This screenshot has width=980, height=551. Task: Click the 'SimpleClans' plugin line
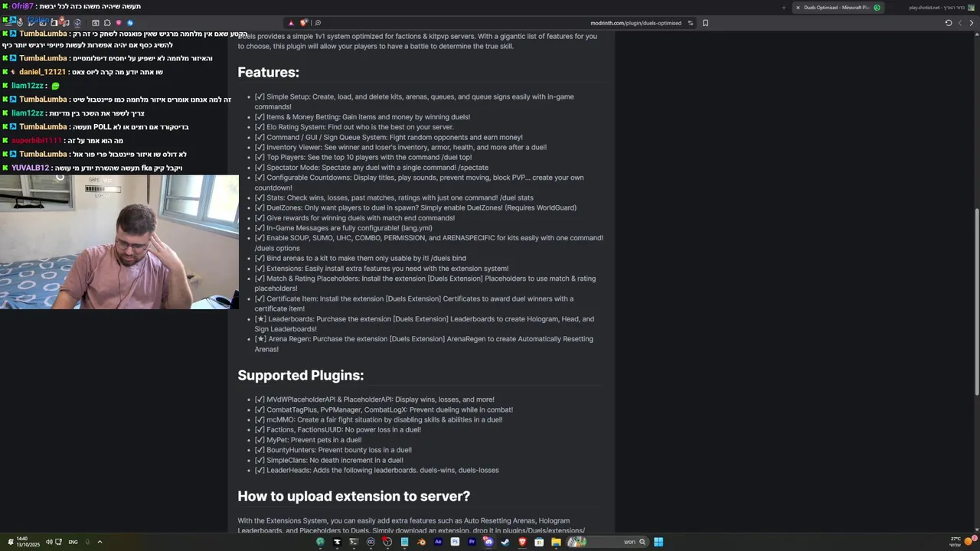click(x=329, y=461)
